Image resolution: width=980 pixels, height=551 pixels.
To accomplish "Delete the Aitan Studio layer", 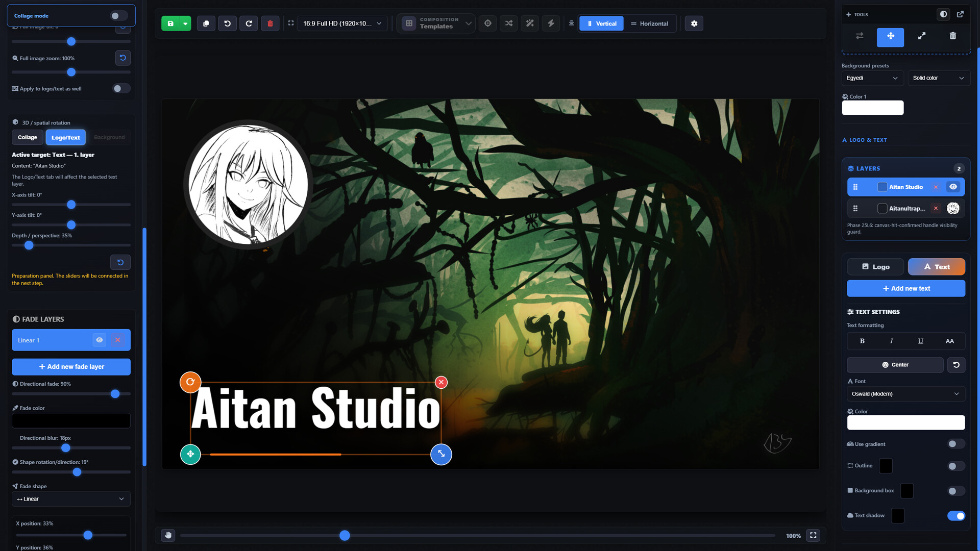I will coord(936,187).
